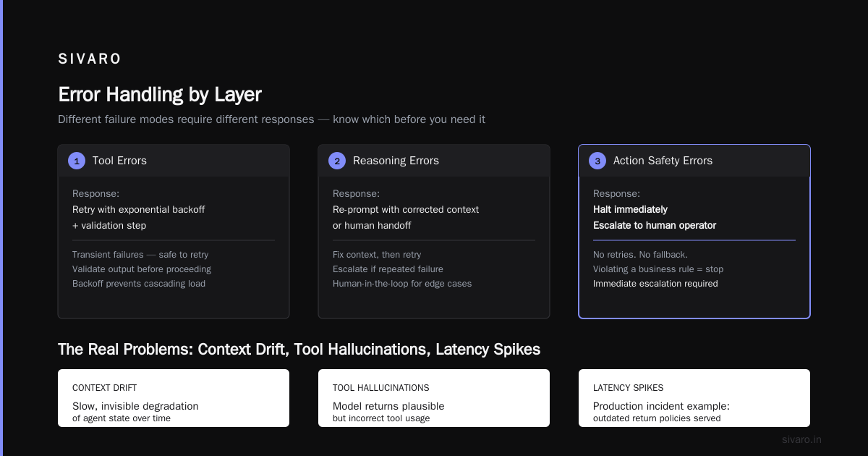Click 'Escalate if repeated failure' line
This screenshot has width=868, height=456.
pyautogui.click(x=388, y=269)
